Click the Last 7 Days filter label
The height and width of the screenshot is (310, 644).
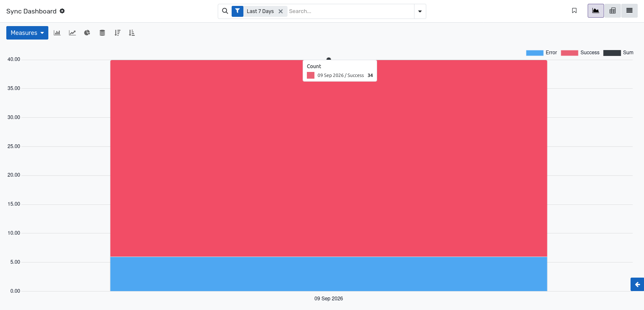[260, 11]
